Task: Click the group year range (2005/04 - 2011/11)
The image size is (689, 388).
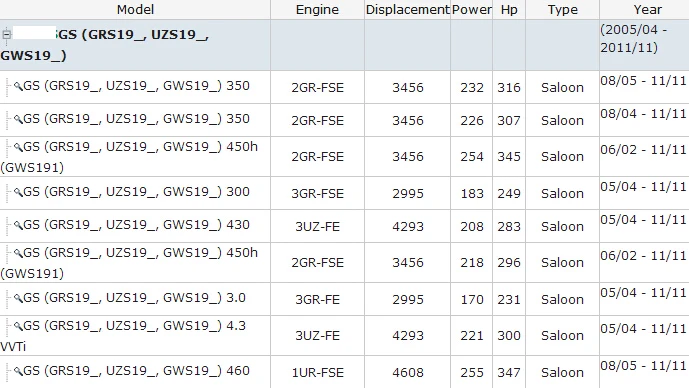Action: point(634,39)
